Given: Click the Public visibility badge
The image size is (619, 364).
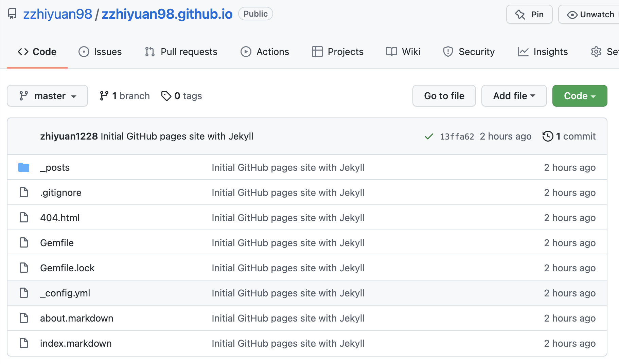Looking at the screenshot, I should point(255,14).
